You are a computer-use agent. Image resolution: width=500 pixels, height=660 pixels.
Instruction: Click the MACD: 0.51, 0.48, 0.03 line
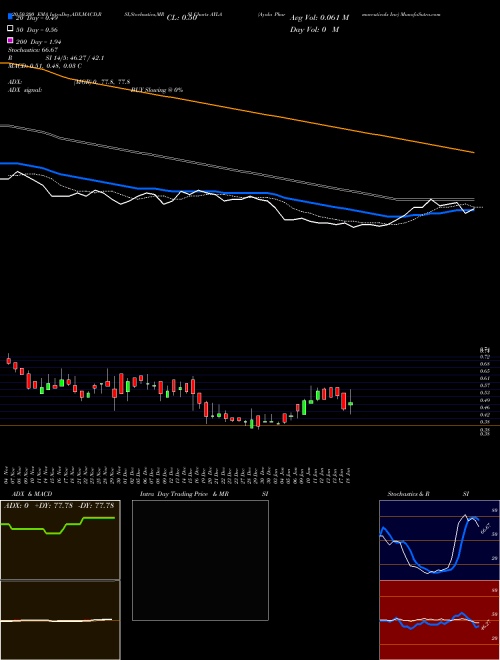[45, 66]
